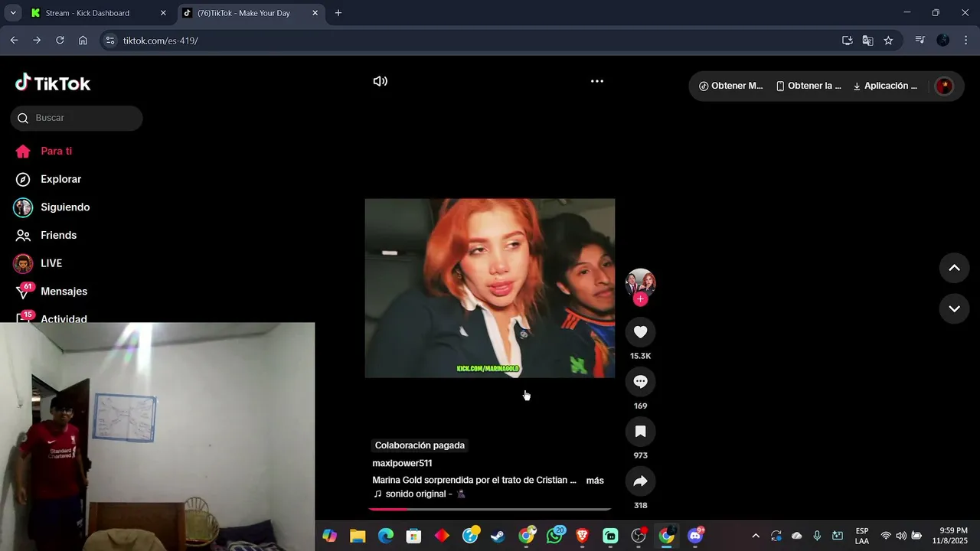Viewport: 980px width, 551px height.
Task: Click Obtener M... button in top bar
Action: tap(731, 86)
